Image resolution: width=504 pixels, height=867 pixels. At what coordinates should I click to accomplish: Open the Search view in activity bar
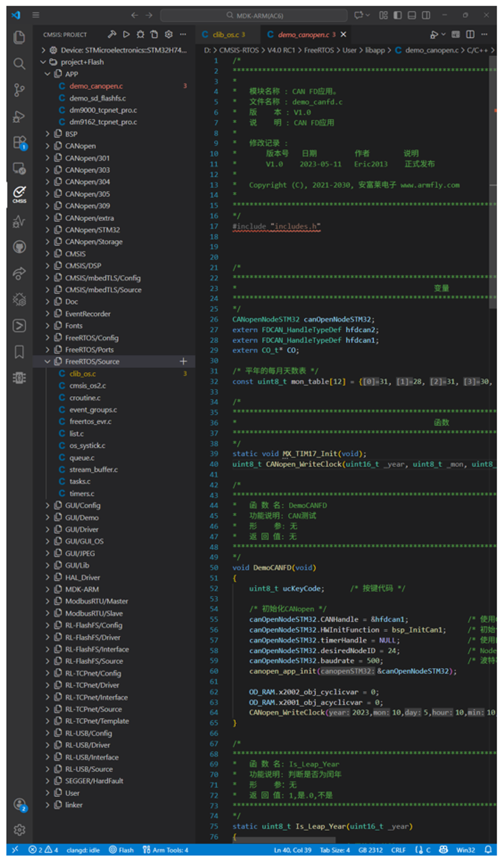pos(19,64)
